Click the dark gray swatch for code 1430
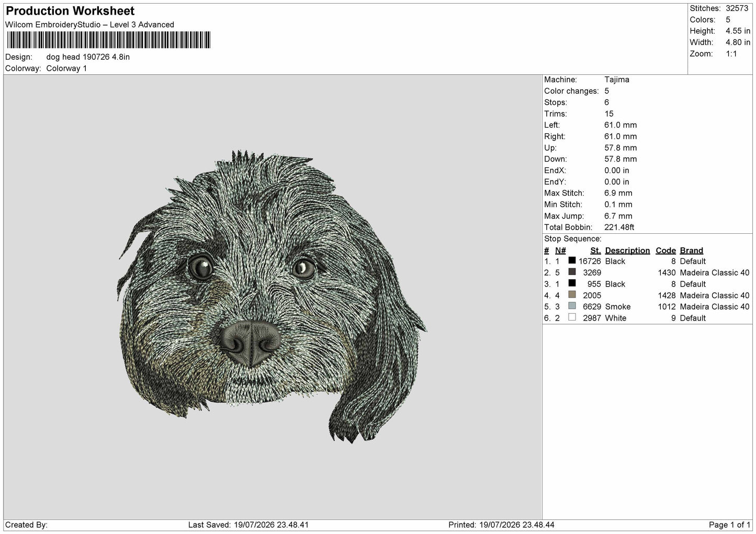The image size is (756, 534). [572, 272]
